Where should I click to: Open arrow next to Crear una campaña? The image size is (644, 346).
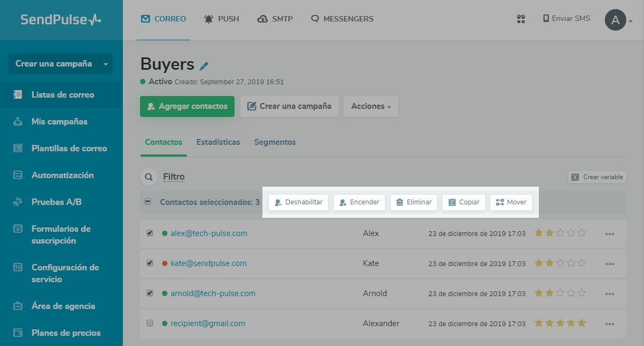[x=106, y=64]
